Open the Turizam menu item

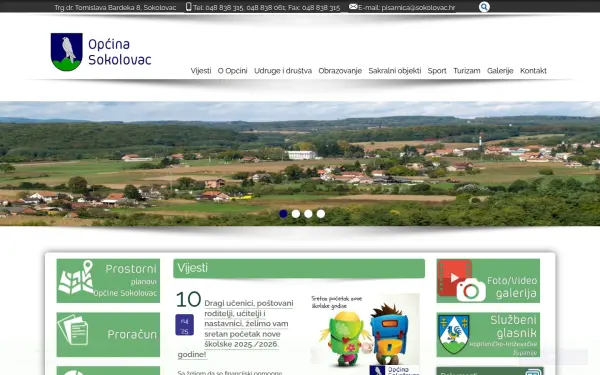click(x=466, y=71)
